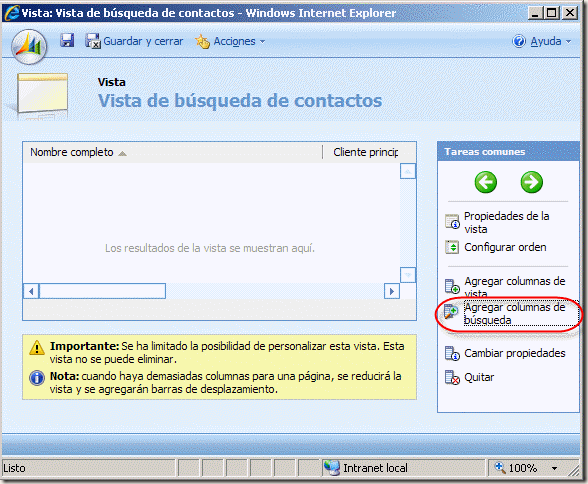The image size is (588, 484).
Task: Click the Internet Explorer title bar icon
Action: pyautogui.click(x=12, y=13)
